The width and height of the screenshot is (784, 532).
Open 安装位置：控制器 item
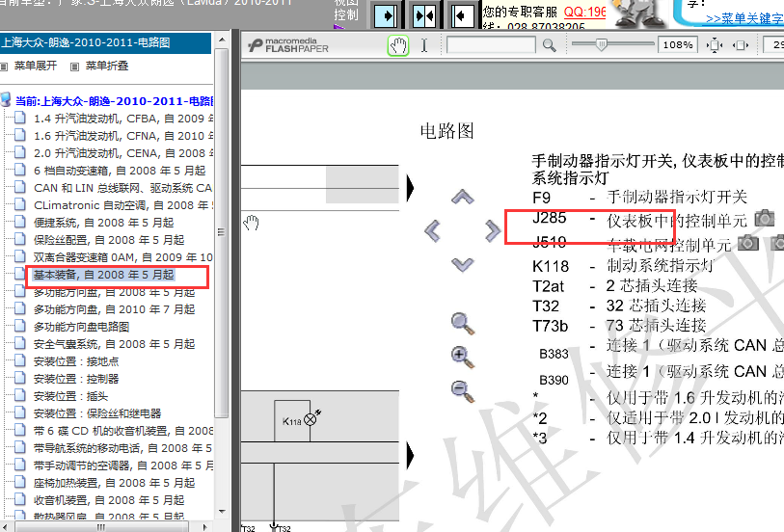(x=76, y=379)
